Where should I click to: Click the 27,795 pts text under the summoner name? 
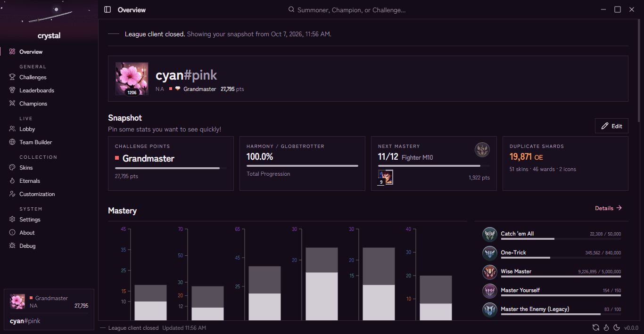[232, 89]
